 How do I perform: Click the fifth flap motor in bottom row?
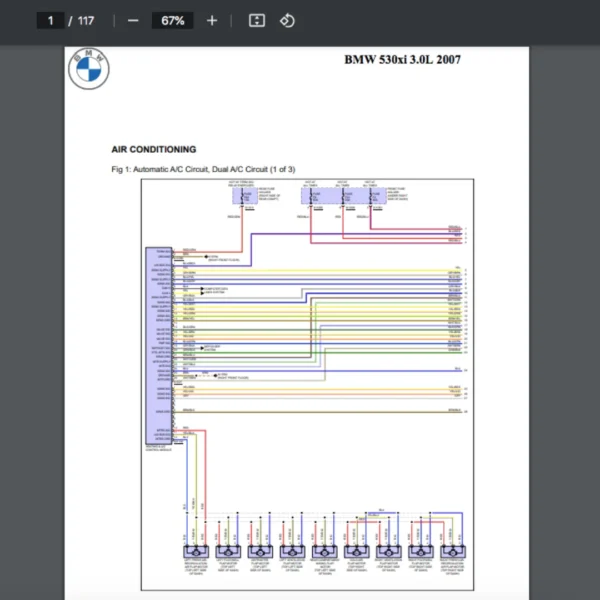coord(323,551)
